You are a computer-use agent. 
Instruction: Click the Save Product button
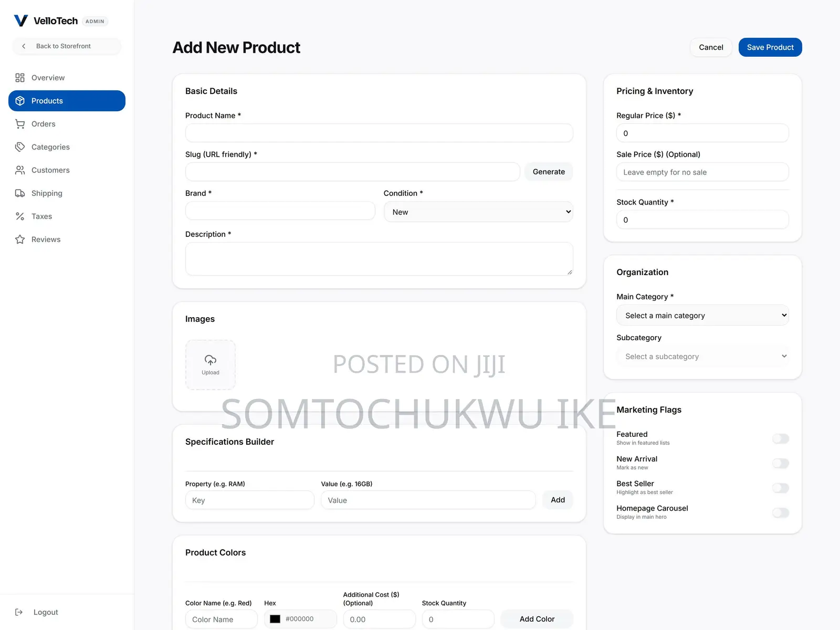pos(770,47)
